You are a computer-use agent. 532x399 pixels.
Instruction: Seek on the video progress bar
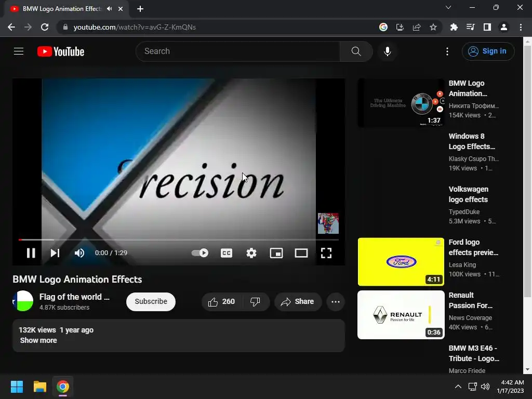[179, 240]
